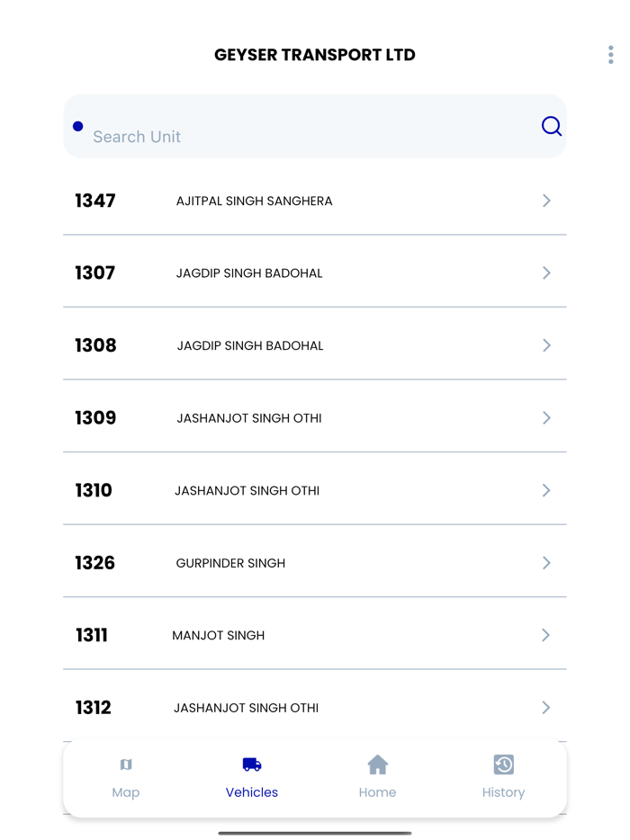Select the Home icon in navigation bar
Image resolution: width=630 pixels, height=840 pixels.
tap(377, 764)
